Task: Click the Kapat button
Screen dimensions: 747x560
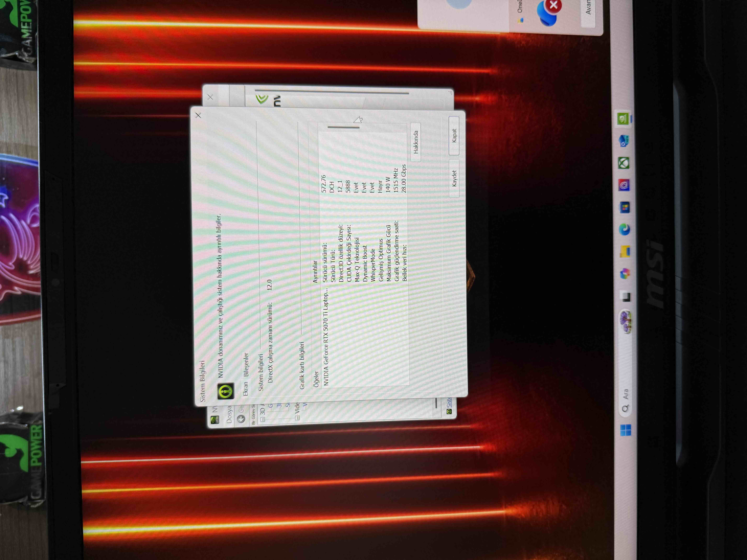Action: [x=454, y=136]
